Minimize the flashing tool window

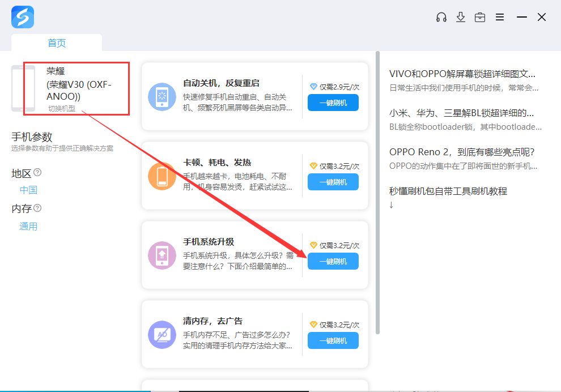point(522,17)
